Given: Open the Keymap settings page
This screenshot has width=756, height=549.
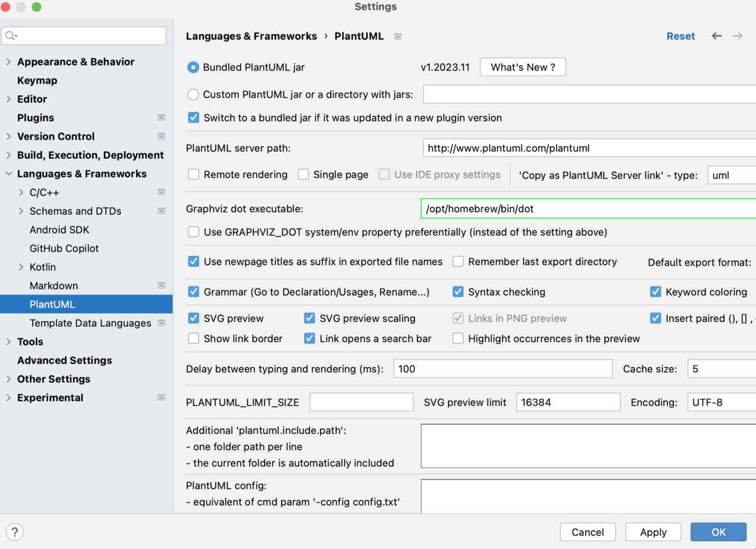Looking at the screenshot, I should 37,81.
